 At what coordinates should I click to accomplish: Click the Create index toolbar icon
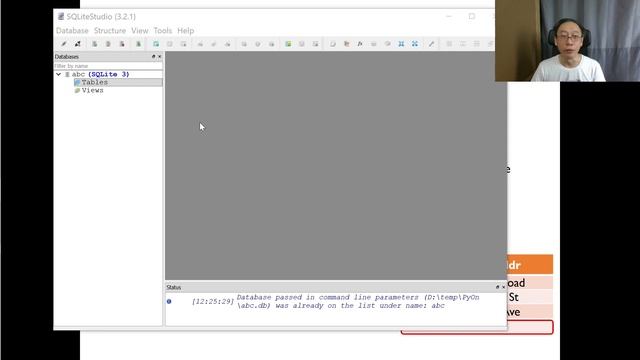point(200,44)
